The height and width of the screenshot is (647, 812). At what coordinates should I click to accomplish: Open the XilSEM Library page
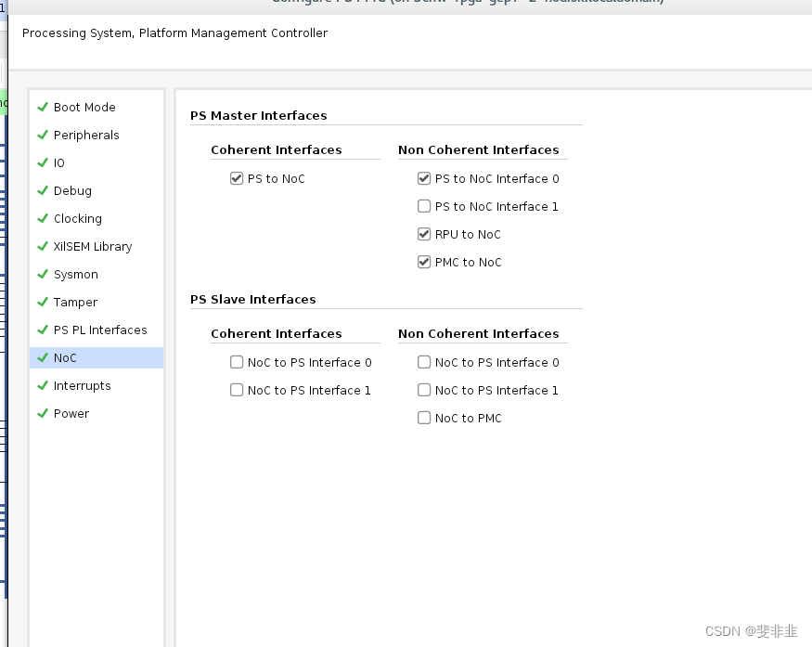click(93, 247)
